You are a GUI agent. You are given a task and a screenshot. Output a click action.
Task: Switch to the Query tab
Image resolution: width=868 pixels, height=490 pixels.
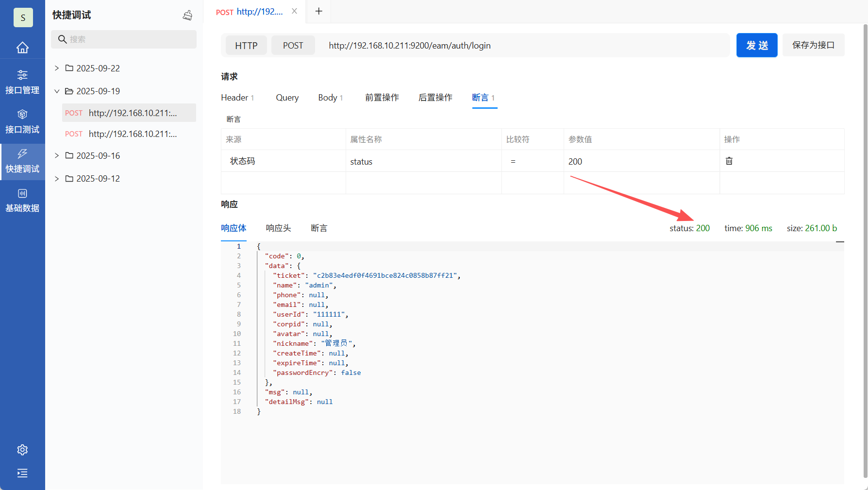click(x=287, y=98)
